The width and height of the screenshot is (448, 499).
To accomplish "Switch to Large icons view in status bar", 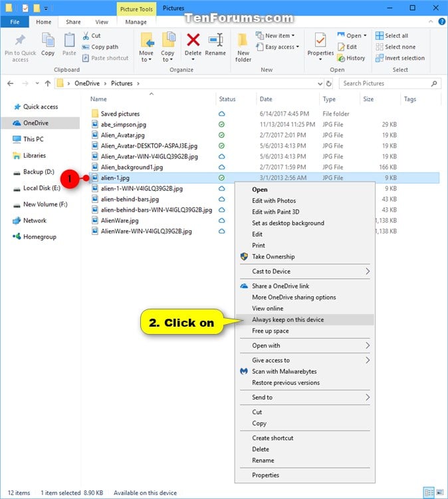I will [440, 492].
